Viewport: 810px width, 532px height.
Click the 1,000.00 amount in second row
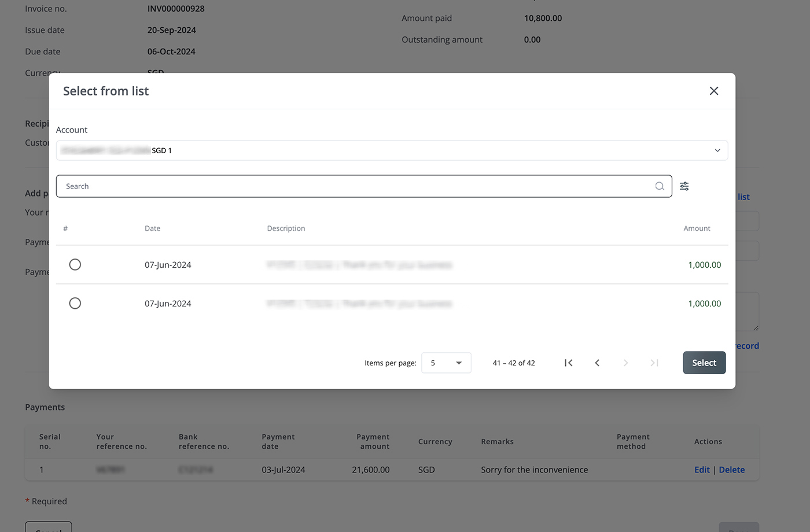705,304
